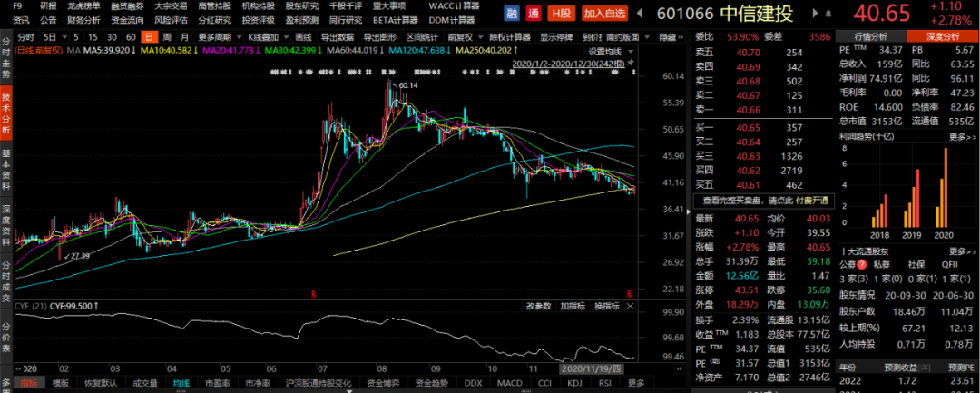980x393 pixels.
Task: Click the rewind arrows at timeline start
Action: (17, 368)
